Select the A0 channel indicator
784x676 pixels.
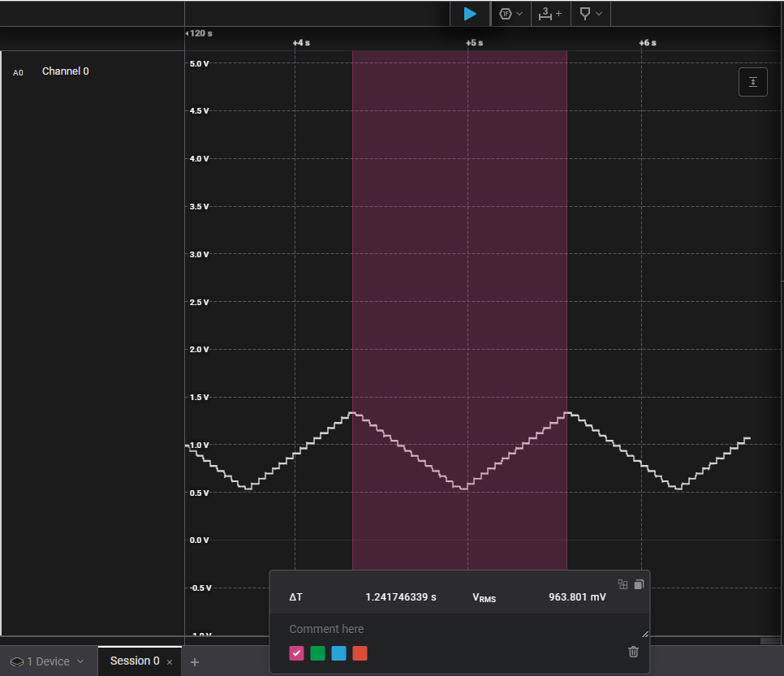[x=18, y=72]
